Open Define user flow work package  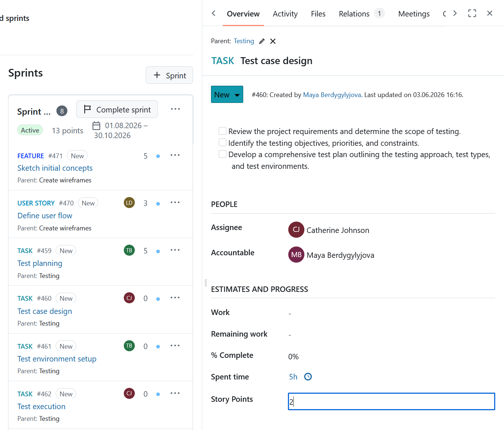[x=45, y=216]
